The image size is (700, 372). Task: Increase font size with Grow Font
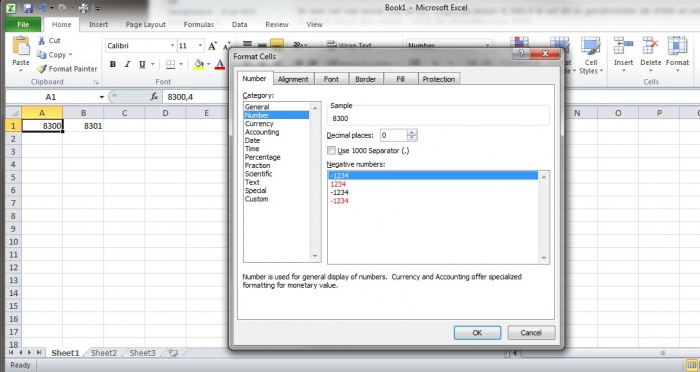point(212,46)
